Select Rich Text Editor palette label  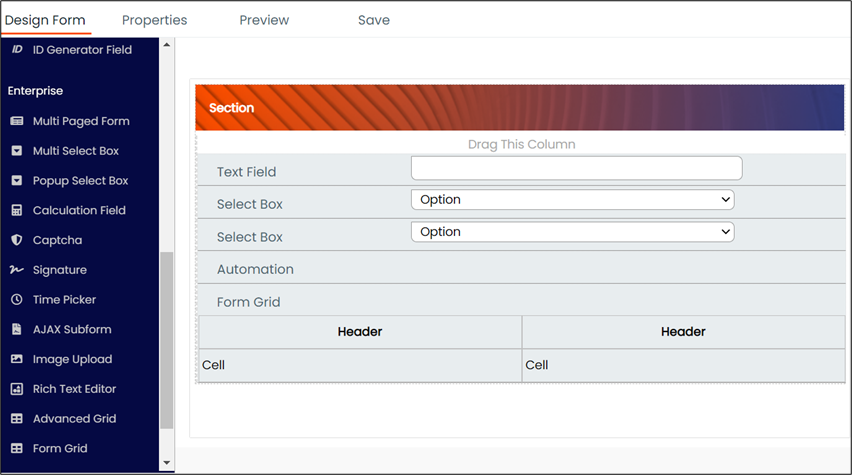[x=74, y=389]
